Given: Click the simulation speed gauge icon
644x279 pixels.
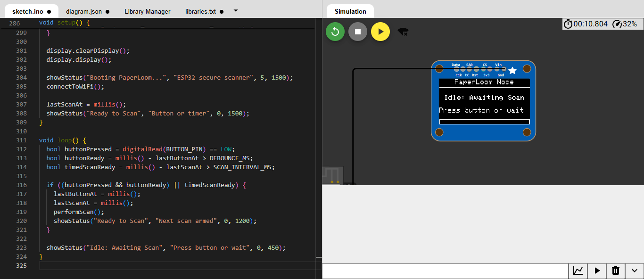Looking at the screenshot, I should [x=617, y=24].
